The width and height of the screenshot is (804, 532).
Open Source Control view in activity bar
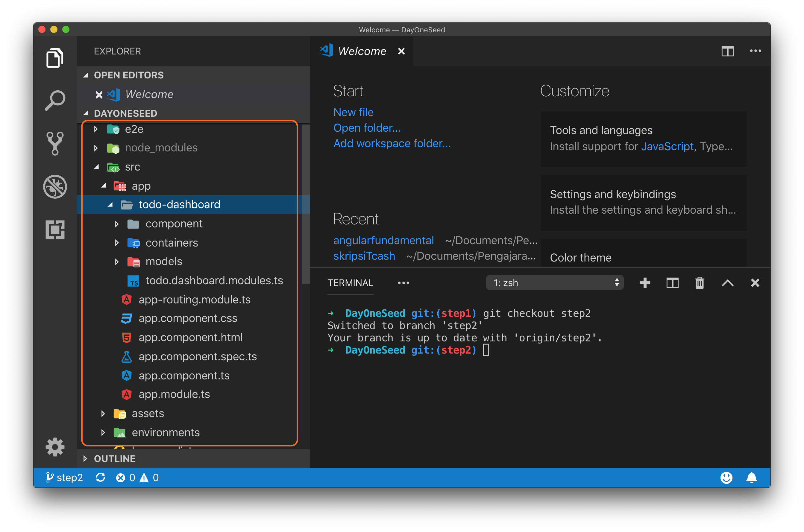[55, 144]
